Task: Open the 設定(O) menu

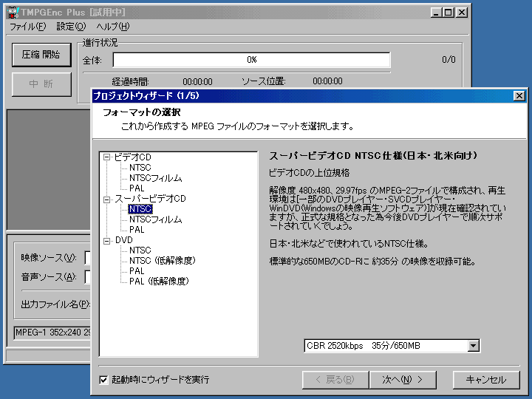Action: 71,27
